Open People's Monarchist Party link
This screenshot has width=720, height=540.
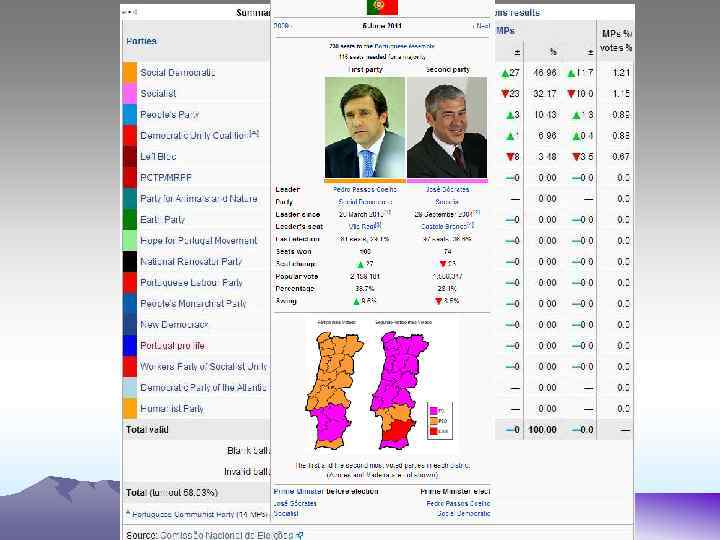click(x=193, y=304)
